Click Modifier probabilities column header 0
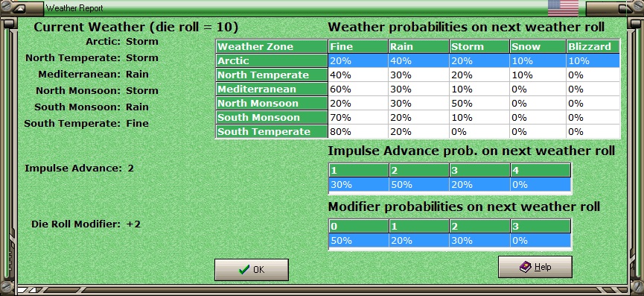The image size is (644, 296). pyautogui.click(x=359, y=226)
